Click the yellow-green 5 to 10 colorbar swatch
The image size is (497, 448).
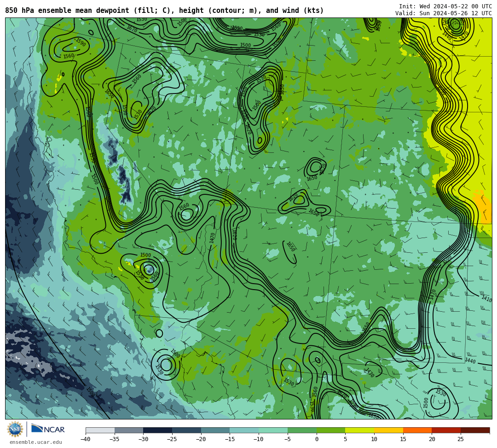pyautogui.click(x=360, y=430)
